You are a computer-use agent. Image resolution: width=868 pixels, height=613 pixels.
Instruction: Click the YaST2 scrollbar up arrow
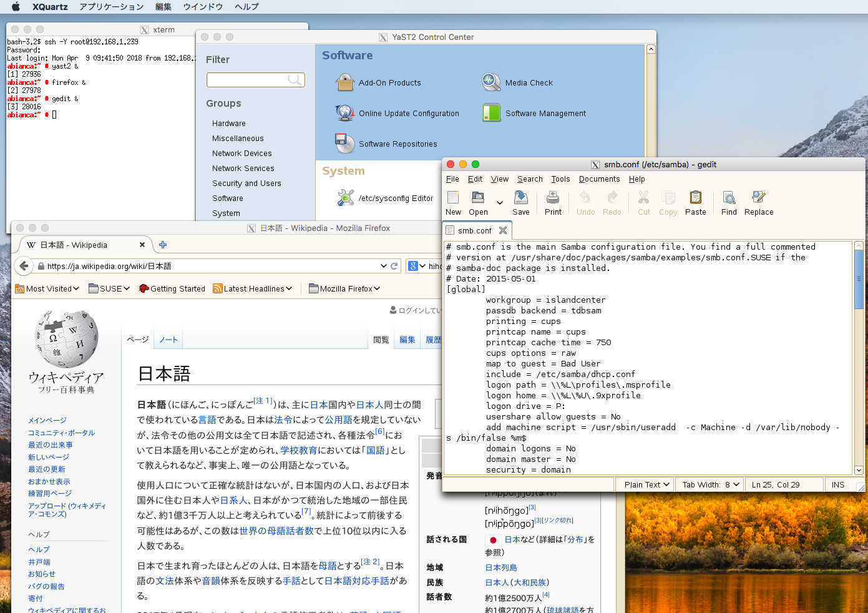point(651,49)
